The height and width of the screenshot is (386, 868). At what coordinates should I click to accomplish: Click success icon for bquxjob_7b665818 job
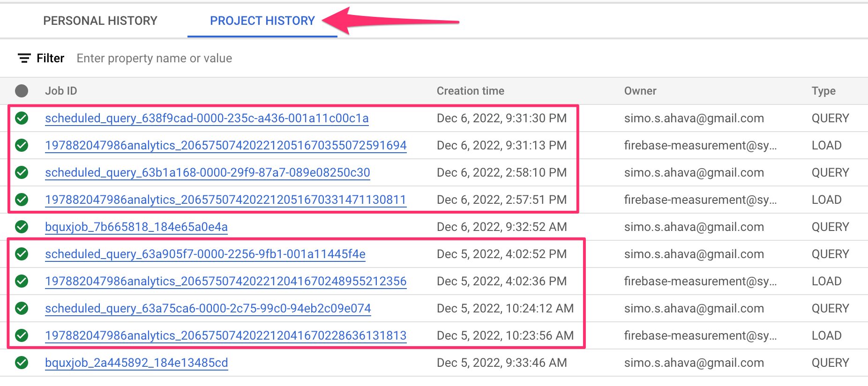22,227
